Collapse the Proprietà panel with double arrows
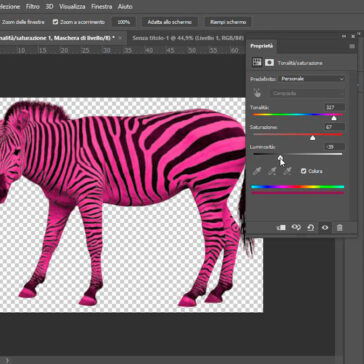This screenshot has height=364, width=364. (x=345, y=36)
